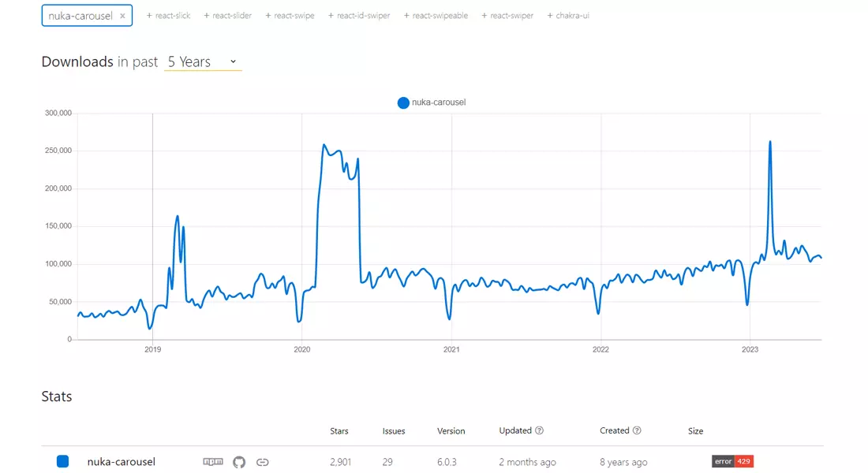
Task: Open the GitHub icon for nuka-carousel
Action: pos(239,462)
